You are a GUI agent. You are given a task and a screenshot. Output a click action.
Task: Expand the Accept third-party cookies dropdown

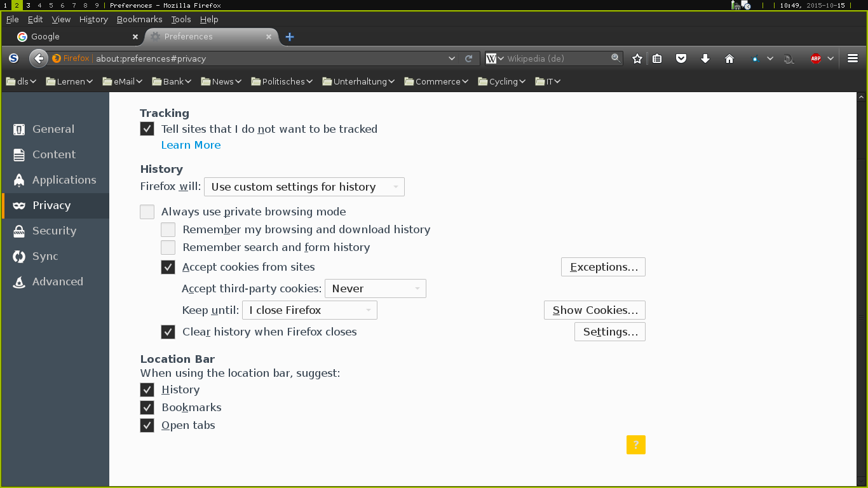pos(375,288)
